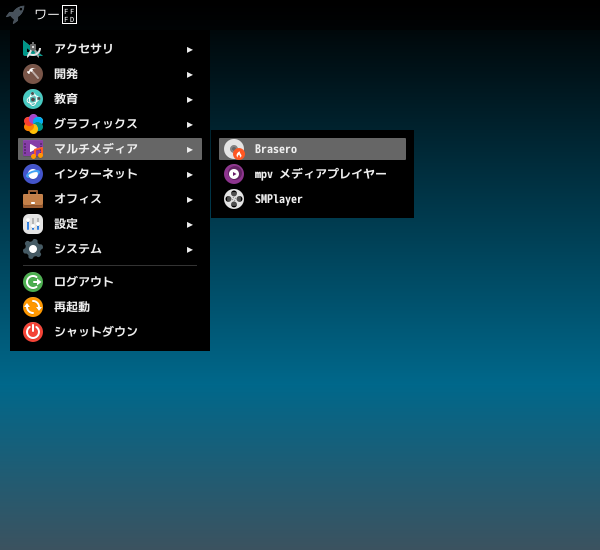Open the グラフィックス menu entry
This screenshot has width=600, height=550.
click(x=110, y=124)
